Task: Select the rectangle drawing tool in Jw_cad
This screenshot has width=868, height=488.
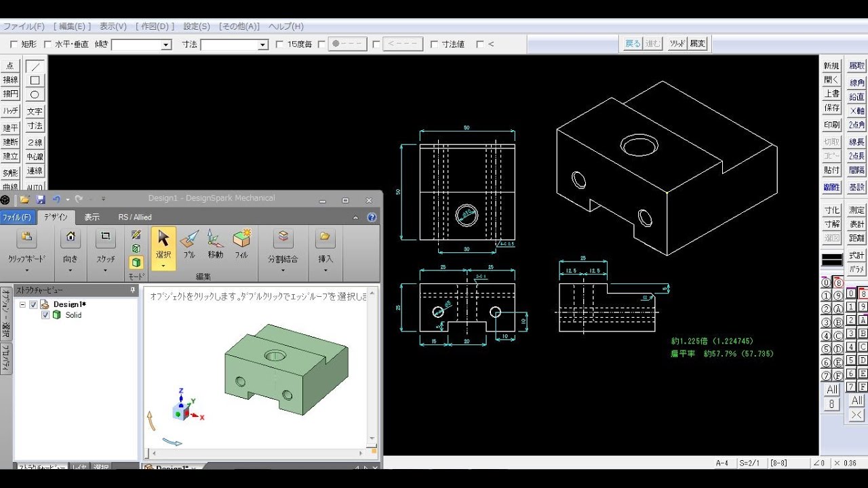Action: click(35, 81)
